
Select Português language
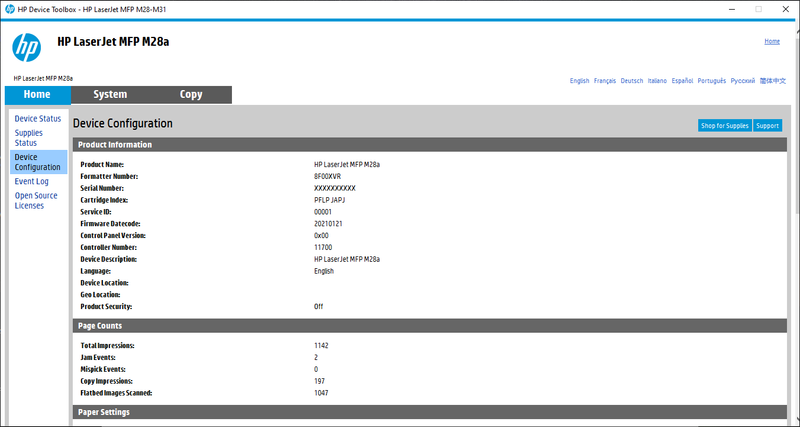(712, 81)
